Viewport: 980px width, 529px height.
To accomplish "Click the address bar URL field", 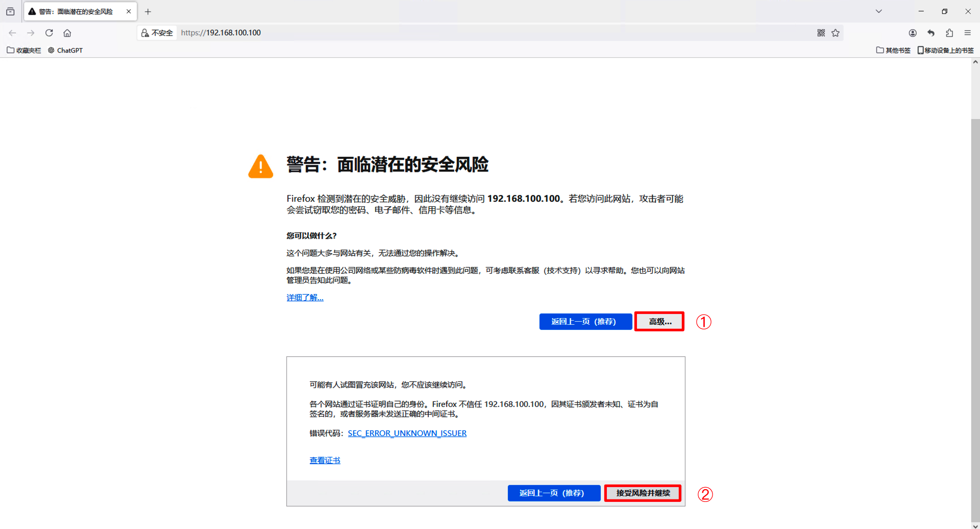I will point(490,33).
